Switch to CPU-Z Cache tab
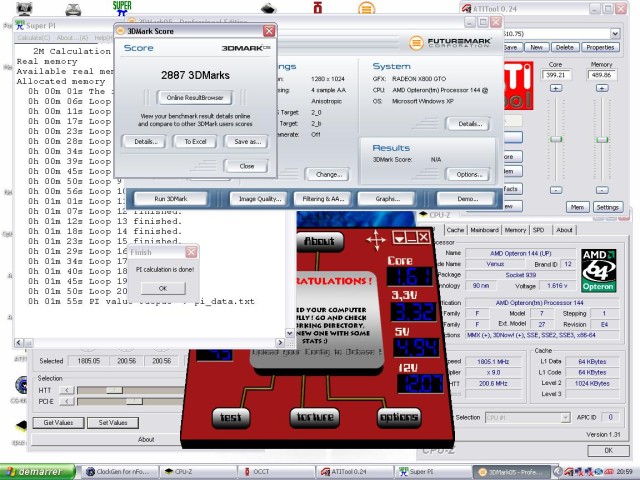640x480 pixels. (455, 230)
